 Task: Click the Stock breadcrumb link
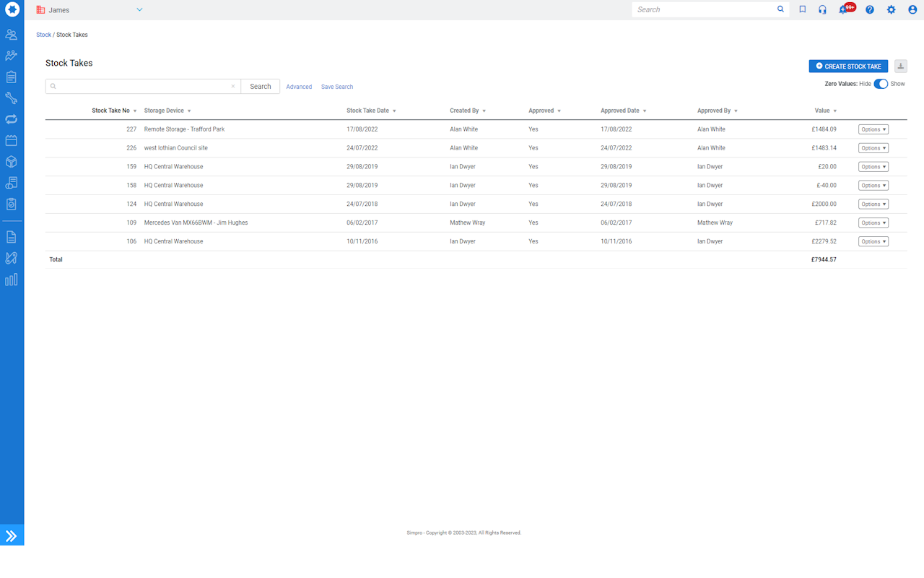coord(43,35)
